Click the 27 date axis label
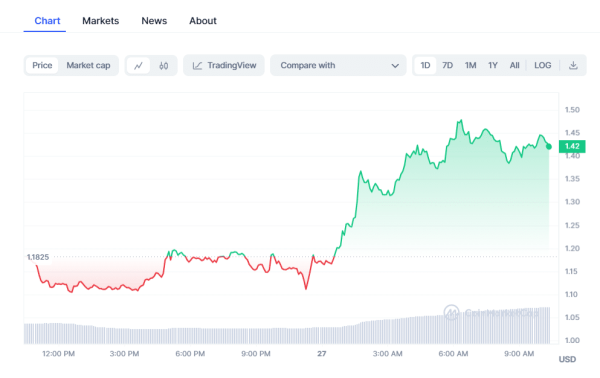This screenshot has width=600, height=378. click(x=322, y=354)
